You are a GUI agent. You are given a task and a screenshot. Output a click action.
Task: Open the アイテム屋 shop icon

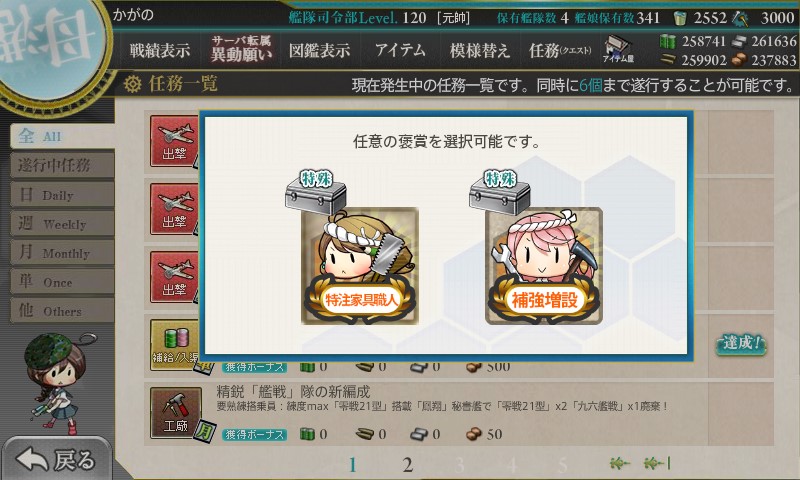pos(617,49)
